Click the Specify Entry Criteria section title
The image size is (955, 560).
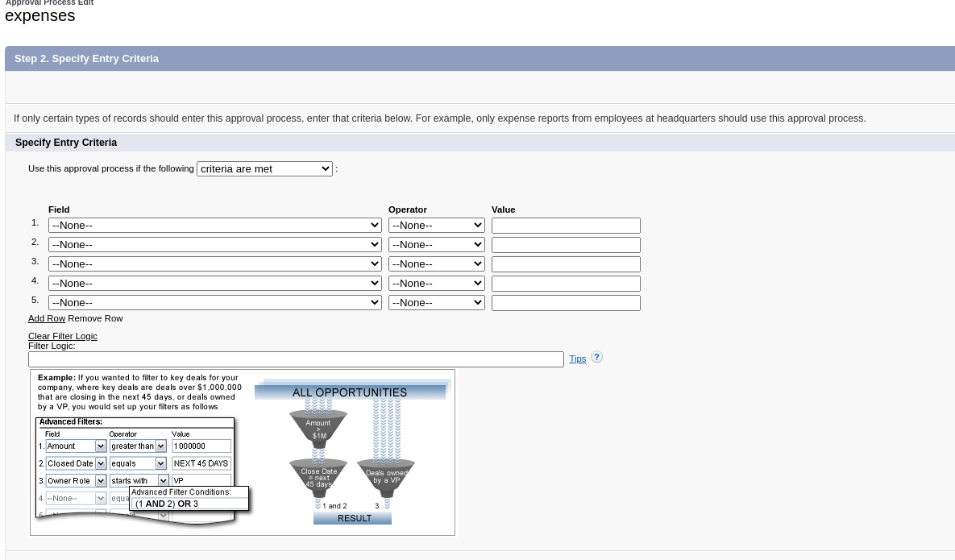(66, 143)
